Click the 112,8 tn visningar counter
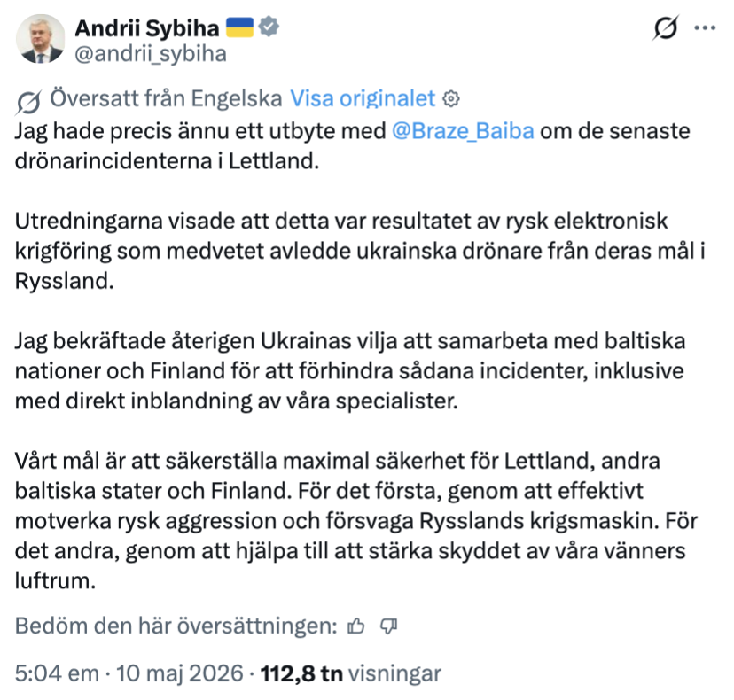Image resolution: width=734 pixels, height=700 pixels. (351, 673)
